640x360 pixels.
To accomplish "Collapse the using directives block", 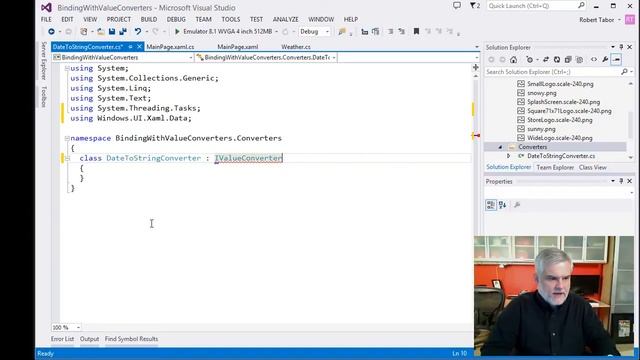I will coord(67,69).
